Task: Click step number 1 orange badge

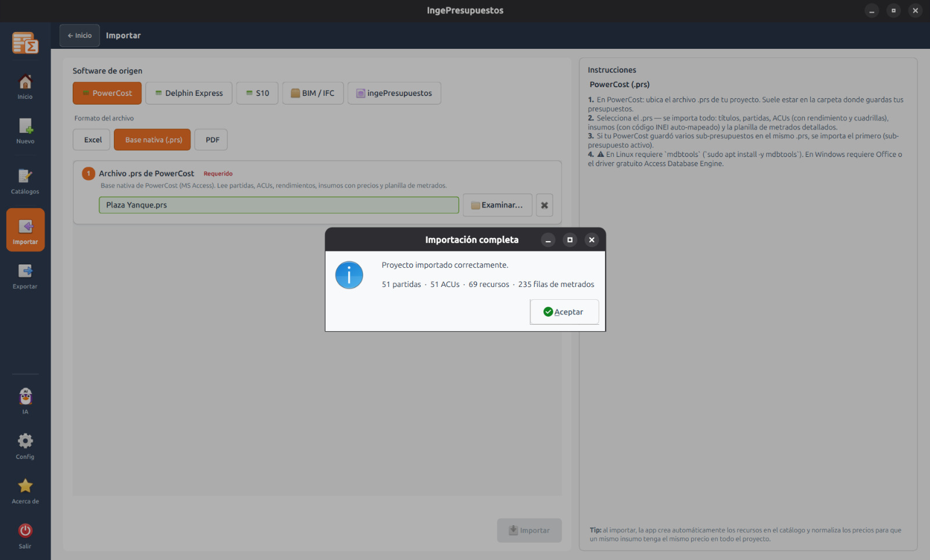Action: [x=88, y=174]
